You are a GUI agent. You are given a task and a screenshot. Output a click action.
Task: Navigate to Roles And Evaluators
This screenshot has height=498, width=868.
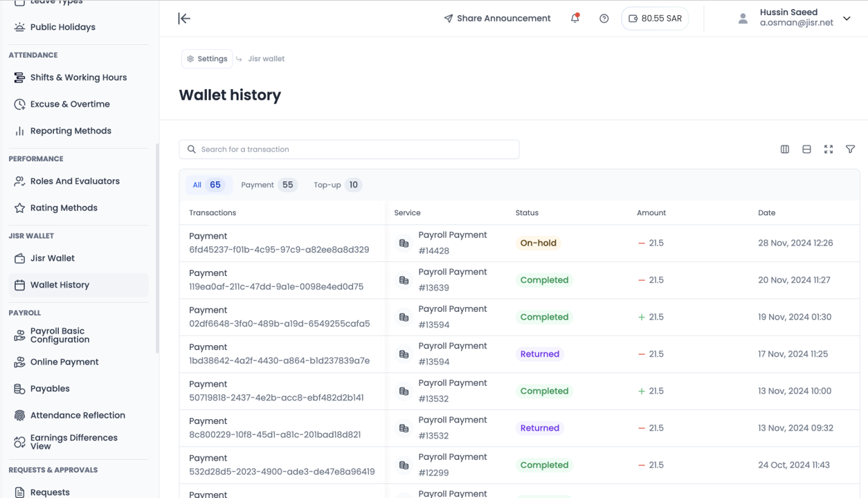[75, 181]
